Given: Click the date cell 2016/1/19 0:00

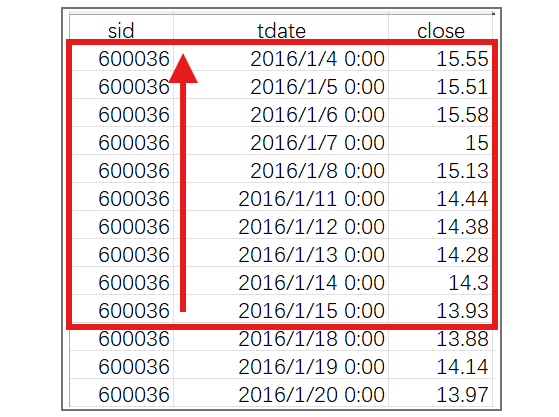Looking at the screenshot, I should coord(281,365).
